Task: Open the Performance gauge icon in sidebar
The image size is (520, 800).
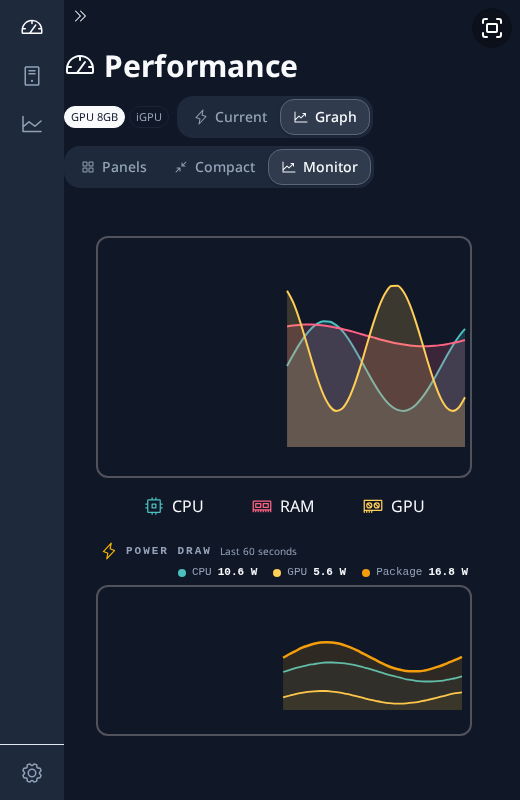Action: (x=32, y=27)
